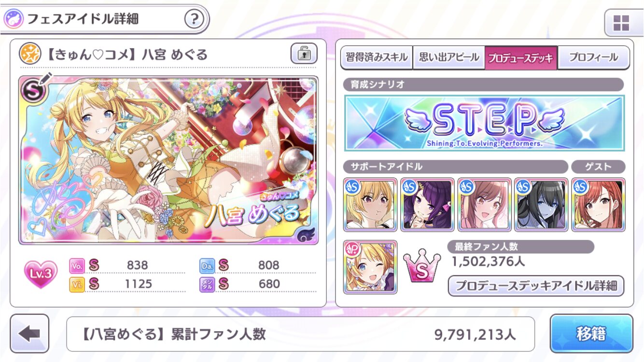This screenshot has width=644, height=362.
Task: Select the プロデュースデッキ tab
Action: click(521, 58)
